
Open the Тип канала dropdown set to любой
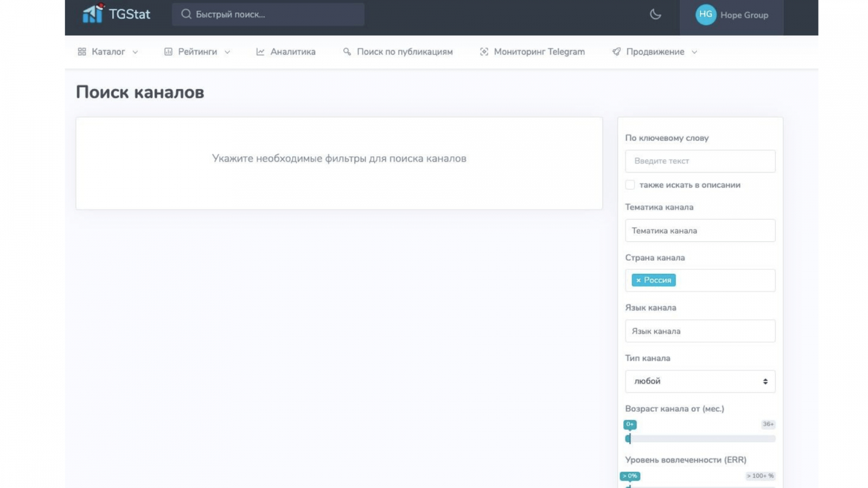tap(700, 382)
